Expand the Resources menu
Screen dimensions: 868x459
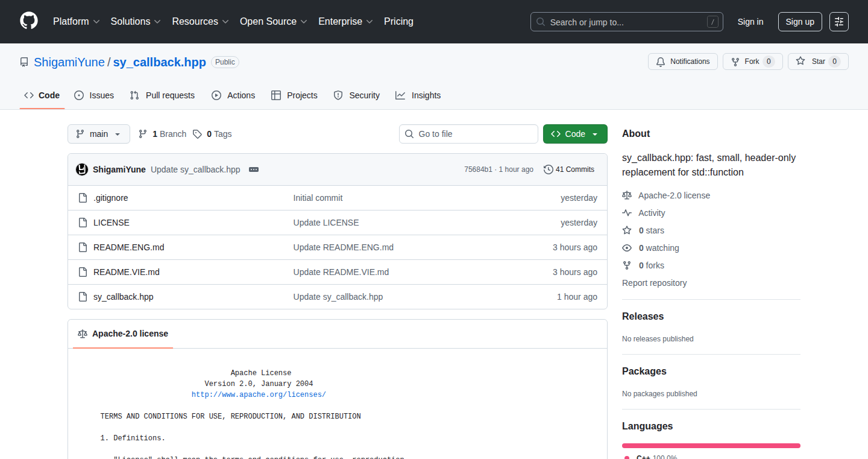point(200,21)
